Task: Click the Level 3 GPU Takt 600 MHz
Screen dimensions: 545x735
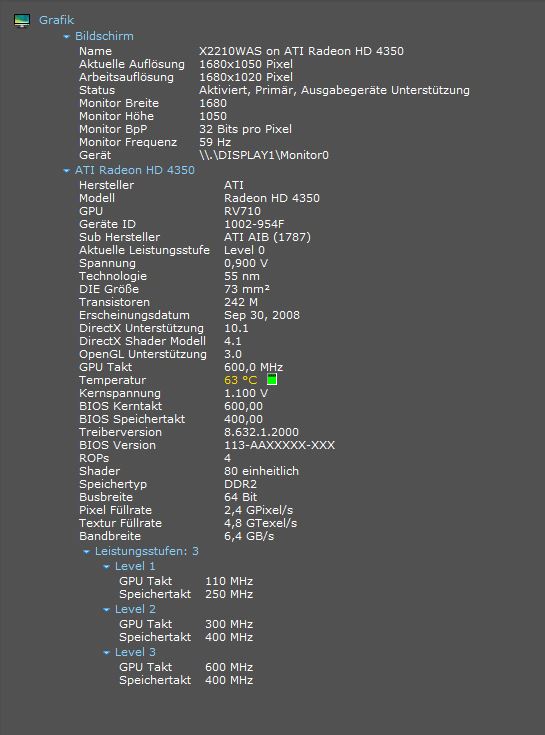Action: [x=229, y=668]
